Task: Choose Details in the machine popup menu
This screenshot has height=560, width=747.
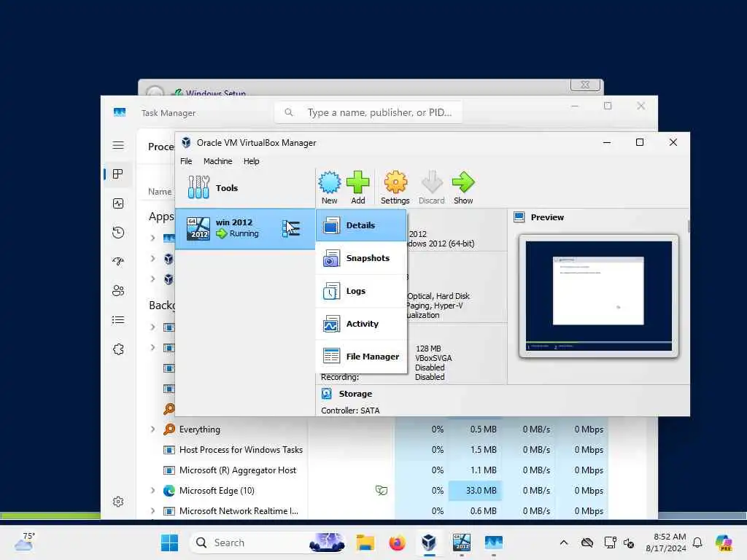Action: pyautogui.click(x=361, y=225)
